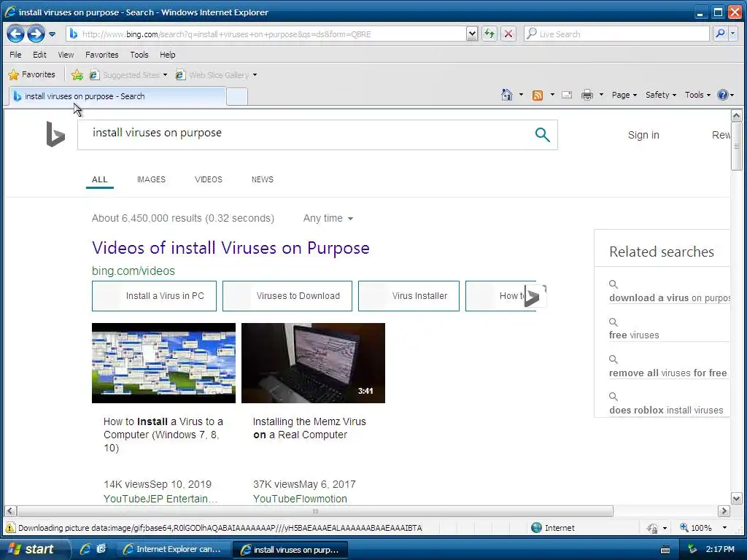This screenshot has width=747, height=560.
Task: Open a new blank tab
Action: [237, 97]
